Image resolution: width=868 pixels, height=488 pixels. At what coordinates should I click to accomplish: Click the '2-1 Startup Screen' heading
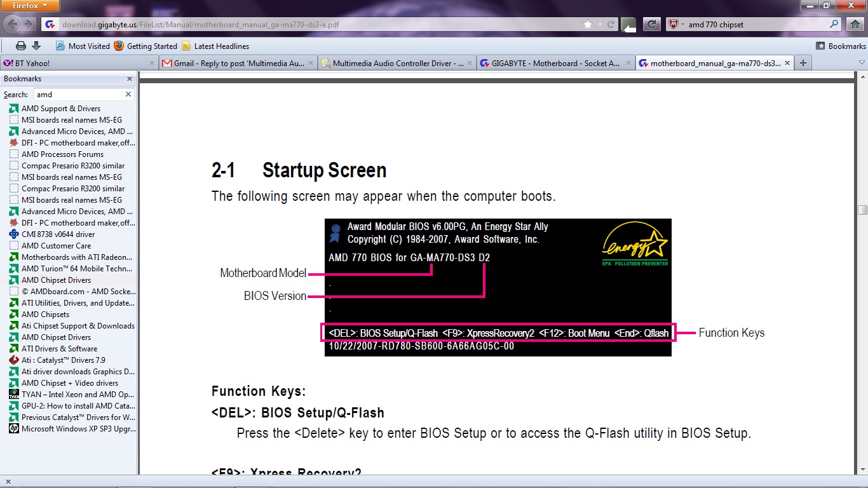click(299, 170)
